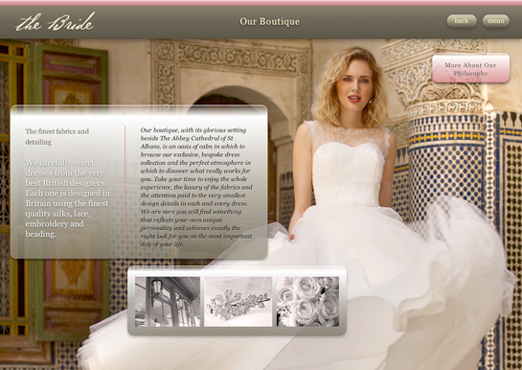Viewport: 522px width, 370px height.
Task: Click the 'Our Boutique' page title
Action: click(x=270, y=22)
